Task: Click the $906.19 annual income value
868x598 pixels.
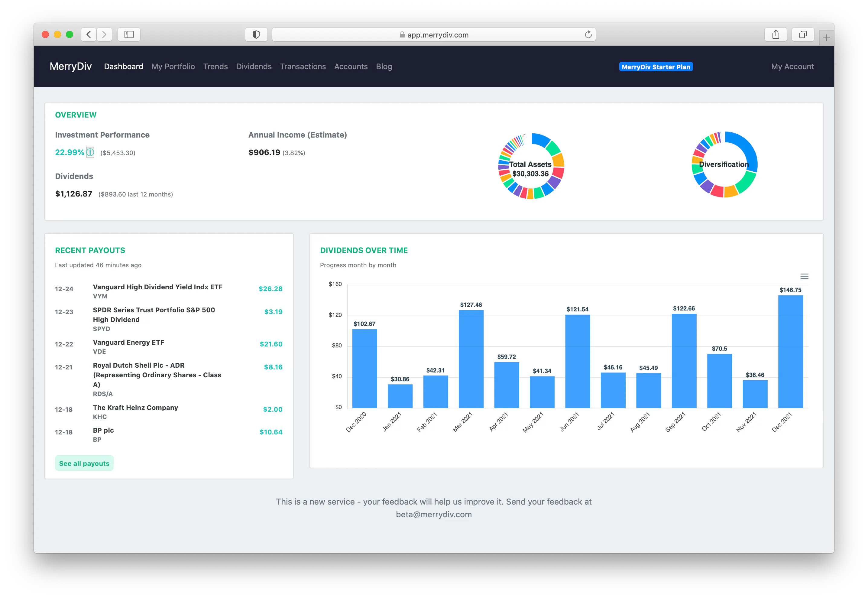Action: (x=264, y=152)
